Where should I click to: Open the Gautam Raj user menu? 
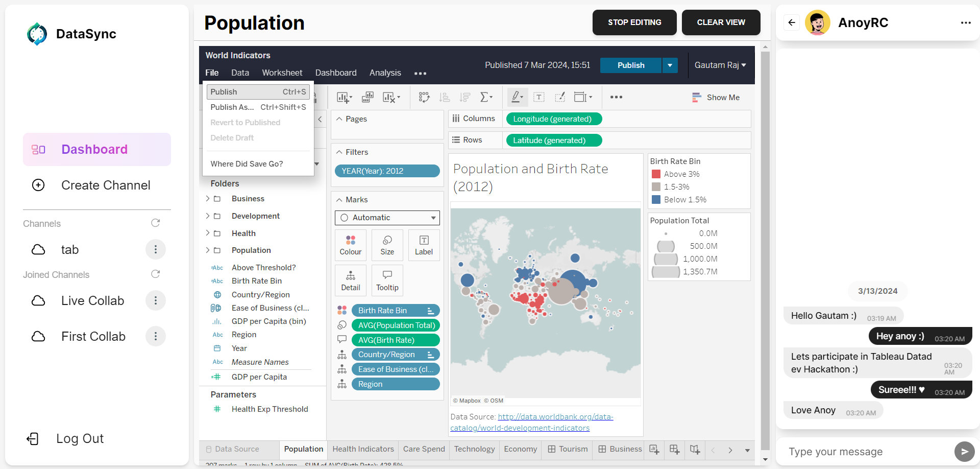[x=720, y=65]
